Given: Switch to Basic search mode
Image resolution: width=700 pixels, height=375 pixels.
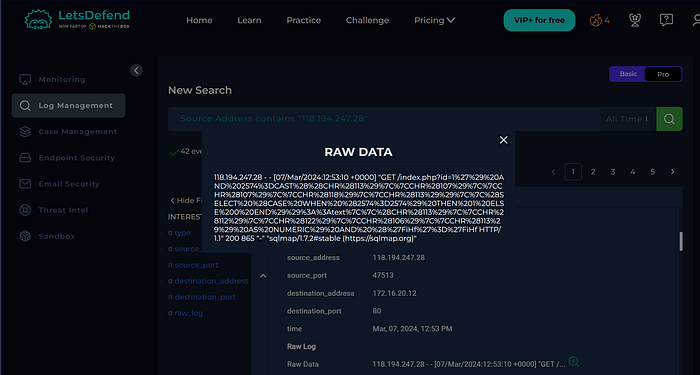Looking at the screenshot, I should pyautogui.click(x=628, y=74).
